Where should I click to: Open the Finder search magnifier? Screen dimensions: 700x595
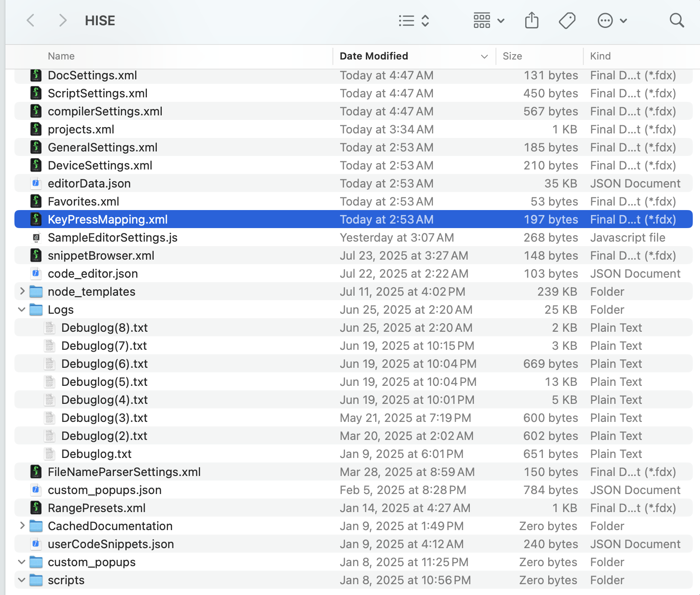pos(677,20)
